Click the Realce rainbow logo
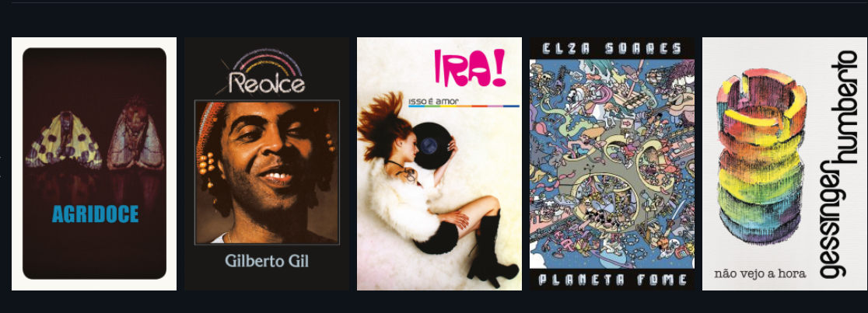The image size is (868, 313). (267, 72)
